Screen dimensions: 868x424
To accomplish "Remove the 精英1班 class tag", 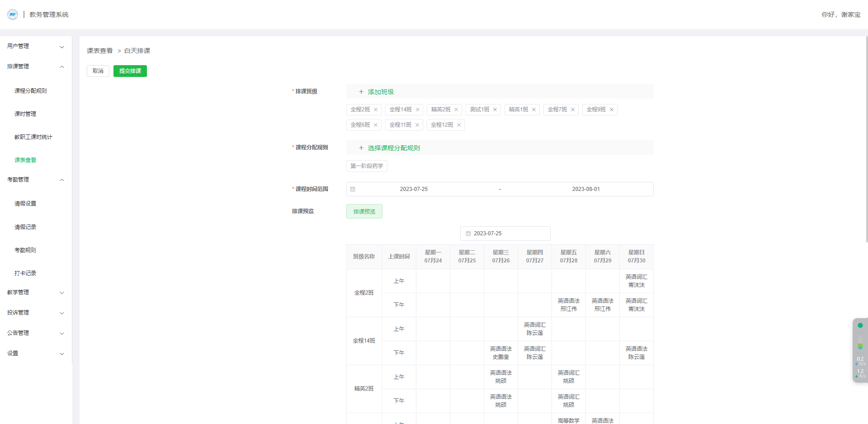I will (x=534, y=110).
